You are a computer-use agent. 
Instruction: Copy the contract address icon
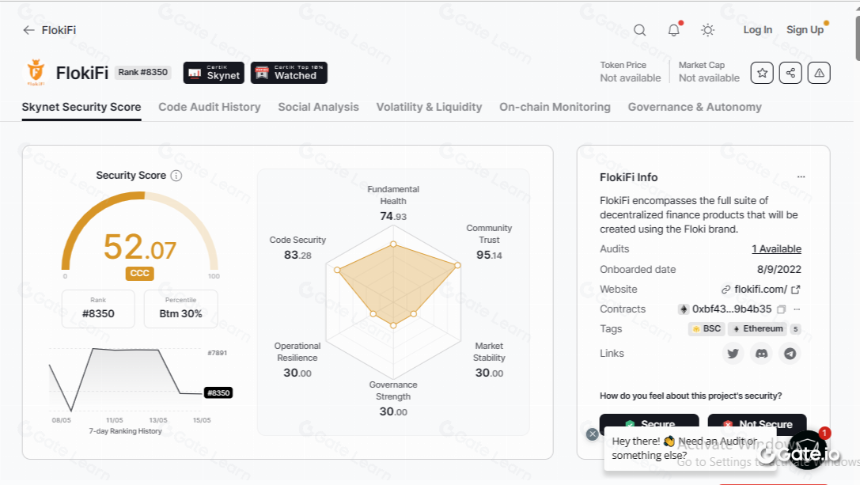[x=782, y=309]
